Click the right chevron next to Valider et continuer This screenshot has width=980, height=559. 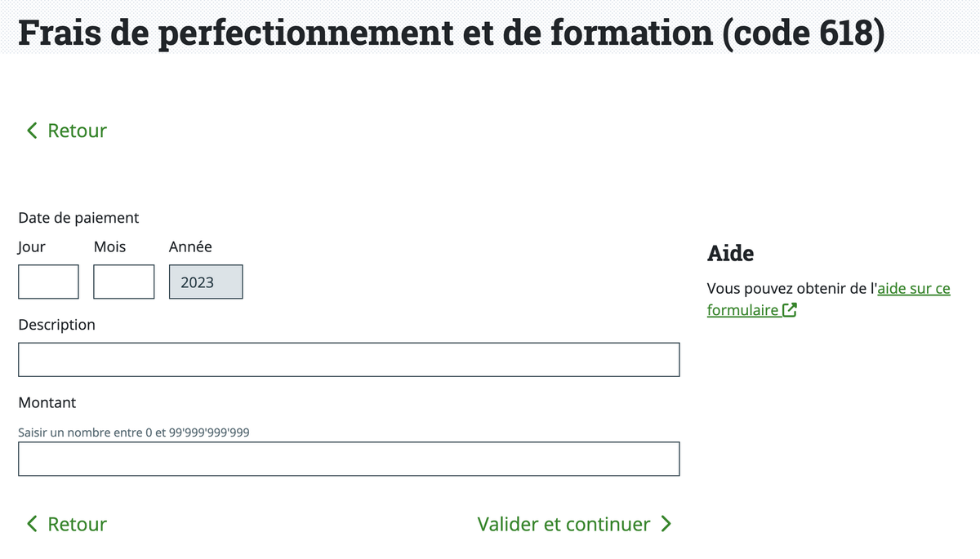point(666,524)
